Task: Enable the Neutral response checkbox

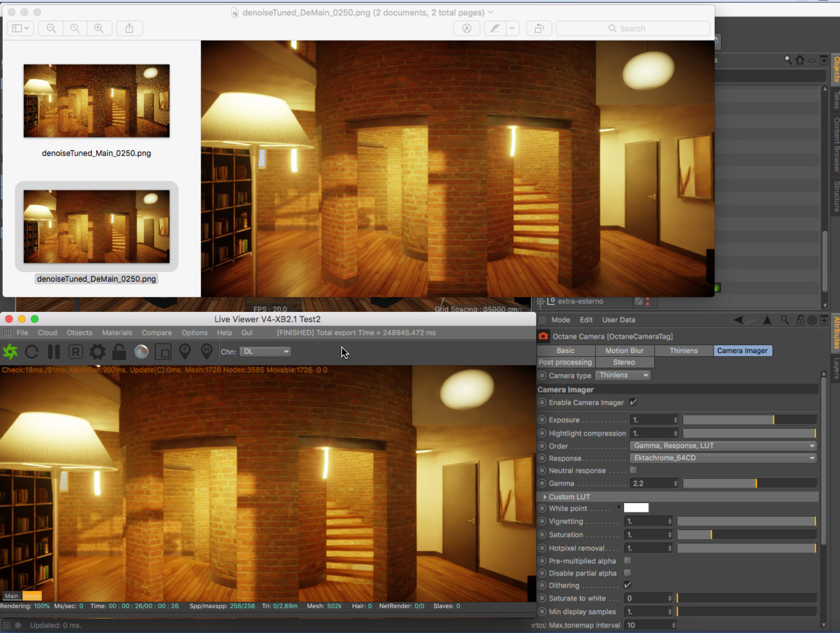Action: coord(633,470)
